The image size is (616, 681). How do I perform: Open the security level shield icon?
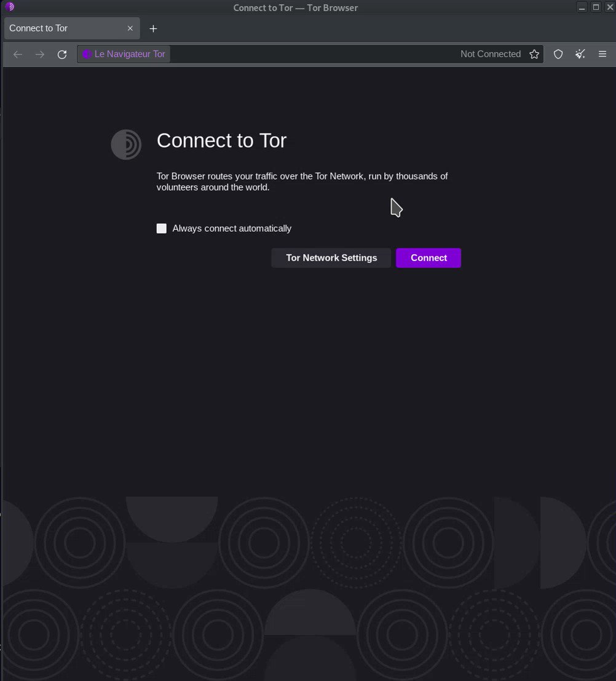click(558, 54)
